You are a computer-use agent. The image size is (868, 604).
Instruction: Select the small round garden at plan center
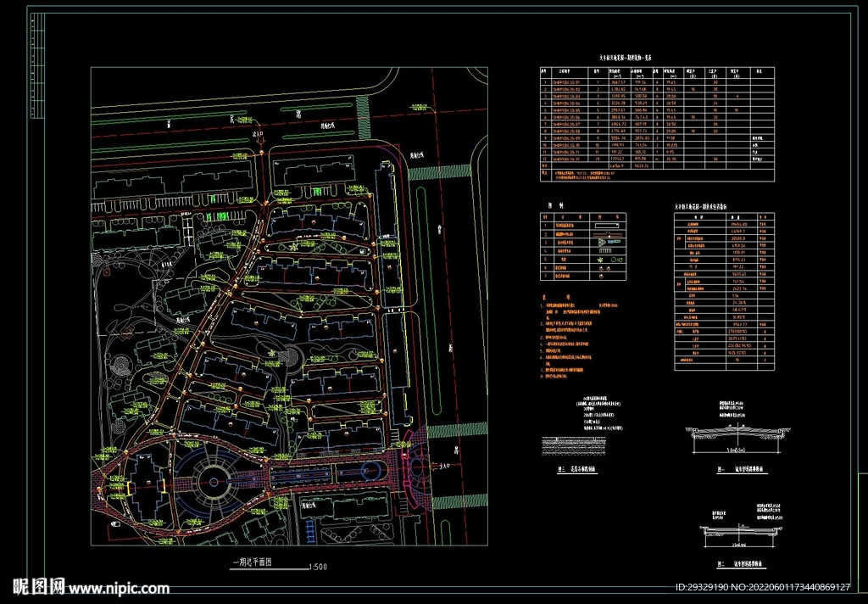pos(292,357)
